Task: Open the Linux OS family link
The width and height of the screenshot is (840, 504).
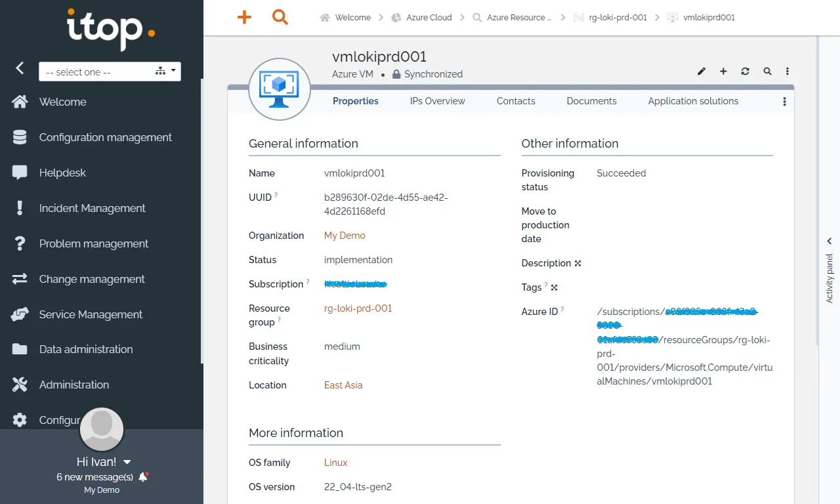Action: [336, 463]
